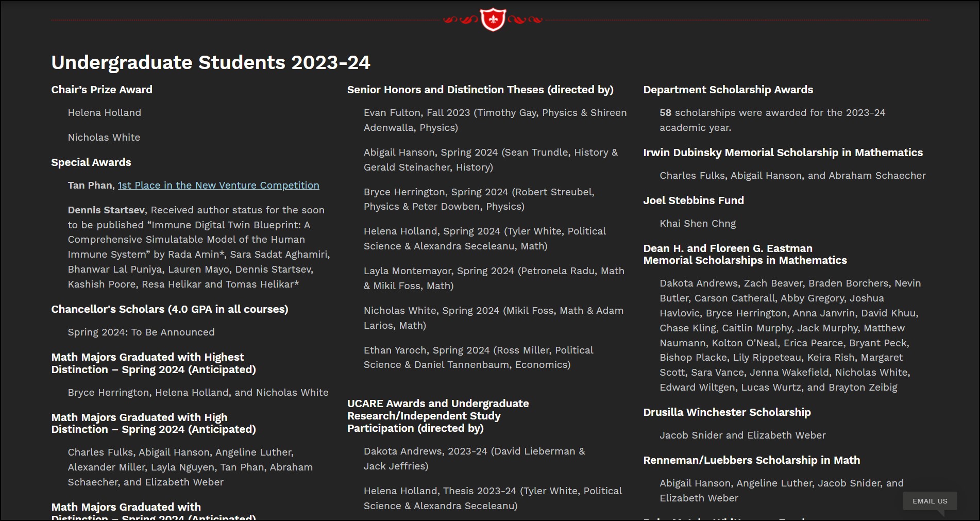This screenshot has height=521, width=980.
Task: Select the Irwin Dubinsky Memorial Scholarship heading
Action: [x=783, y=153]
